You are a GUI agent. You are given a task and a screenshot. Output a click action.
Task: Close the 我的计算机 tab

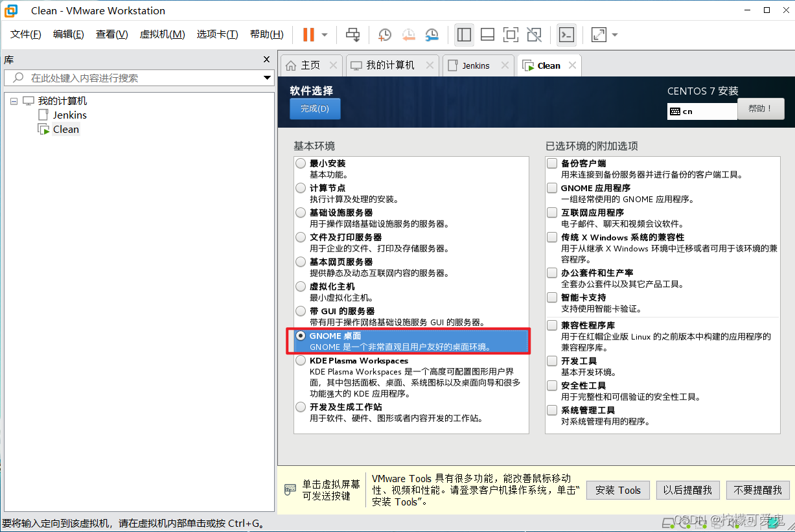pos(429,65)
